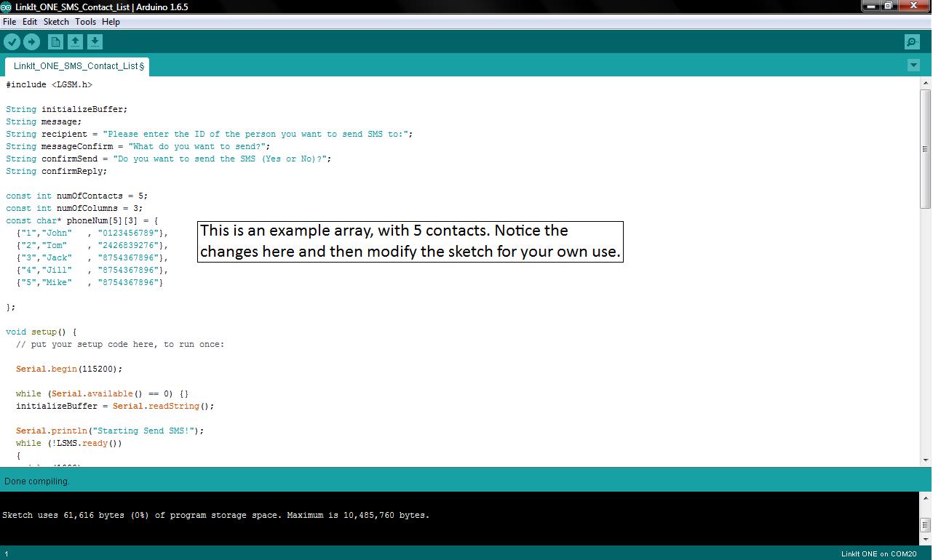Click the editor scrollbar down arrow
933x560 pixels.
pyautogui.click(x=926, y=460)
